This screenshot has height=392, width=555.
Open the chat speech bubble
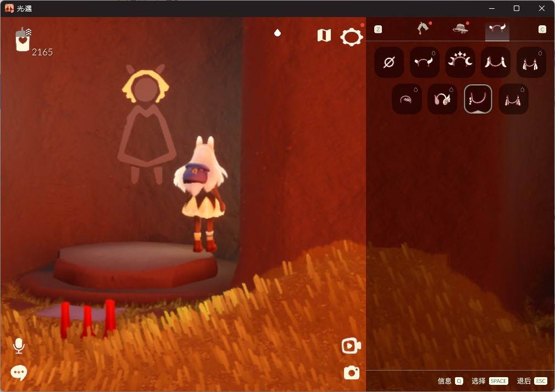click(x=19, y=373)
